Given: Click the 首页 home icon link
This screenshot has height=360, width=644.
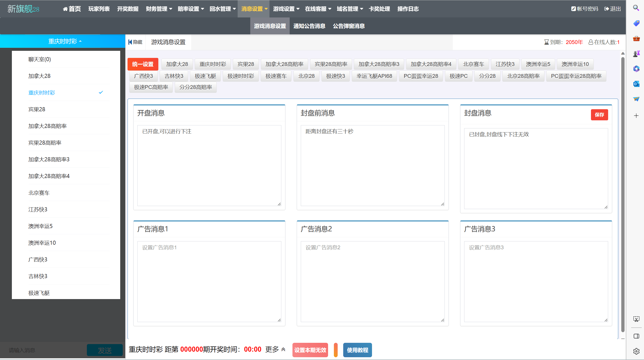Looking at the screenshot, I should point(72,9).
